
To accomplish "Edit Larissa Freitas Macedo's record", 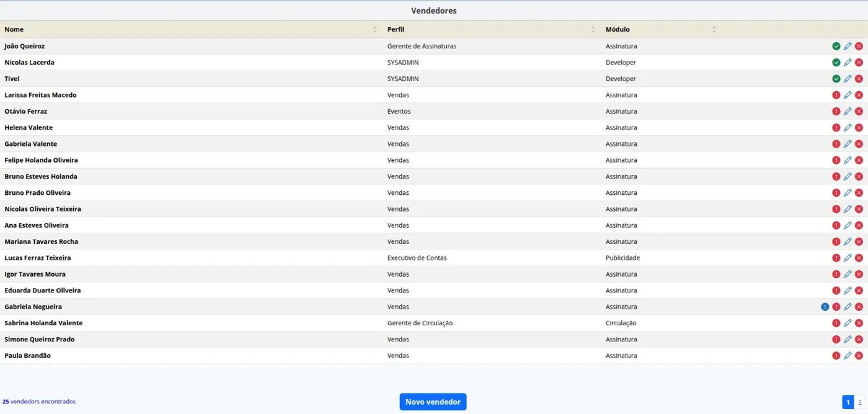I will pos(848,95).
